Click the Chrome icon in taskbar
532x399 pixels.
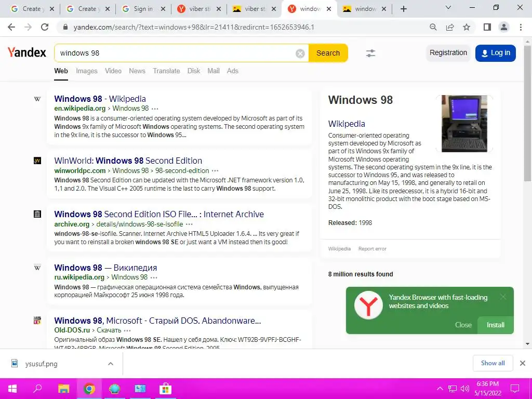tap(89, 389)
